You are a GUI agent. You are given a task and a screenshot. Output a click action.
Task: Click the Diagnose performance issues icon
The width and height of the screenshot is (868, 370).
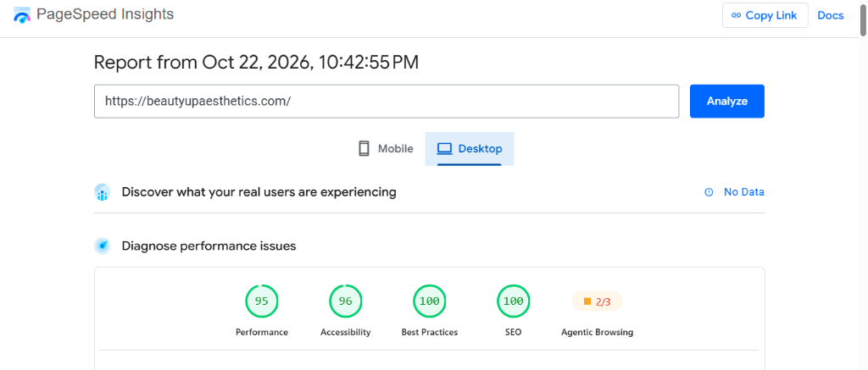(x=103, y=246)
